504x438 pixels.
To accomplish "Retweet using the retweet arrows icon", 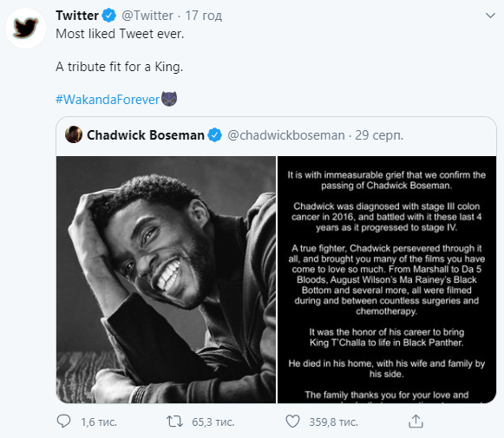I will [174, 422].
